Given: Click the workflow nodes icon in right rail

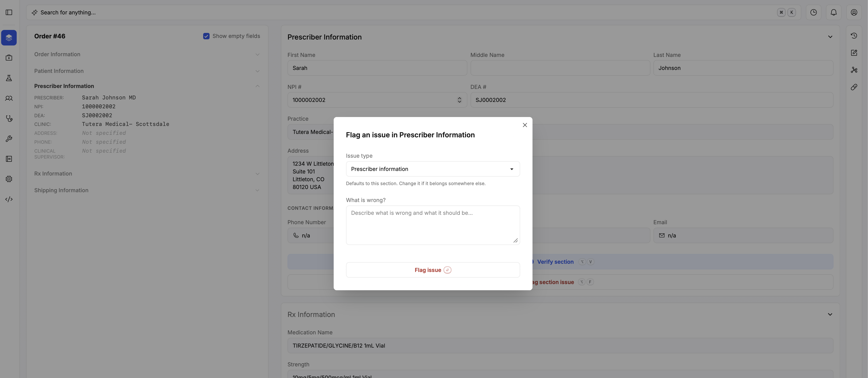Looking at the screenshot, I should pyautogui.click(x=854, y=70).
